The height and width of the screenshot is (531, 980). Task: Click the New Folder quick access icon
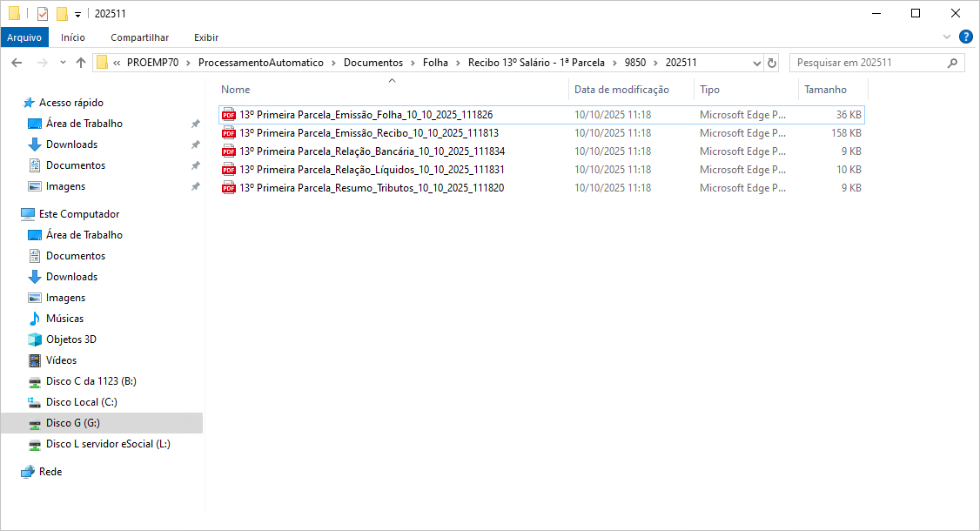(62, 13)
